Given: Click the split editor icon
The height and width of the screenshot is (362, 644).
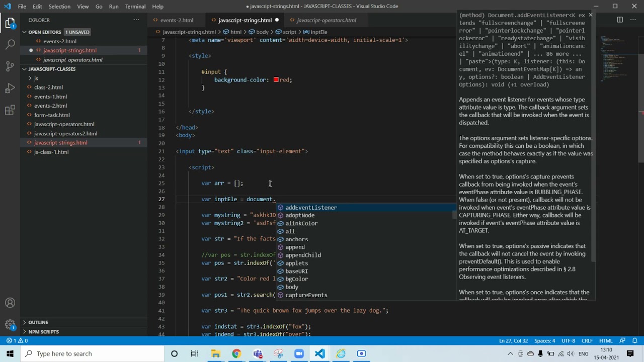Looking at the screenshot, I should point(620,20).
